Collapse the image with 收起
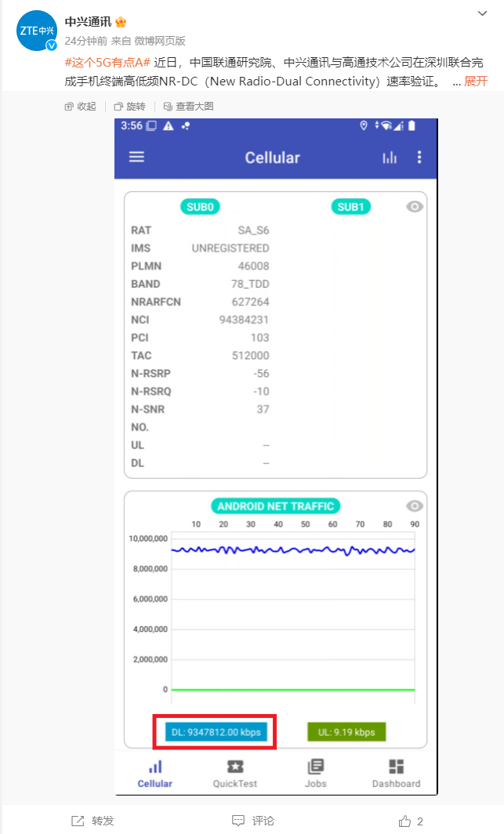This screenshot has width=504, height=834. click(81, 107)
